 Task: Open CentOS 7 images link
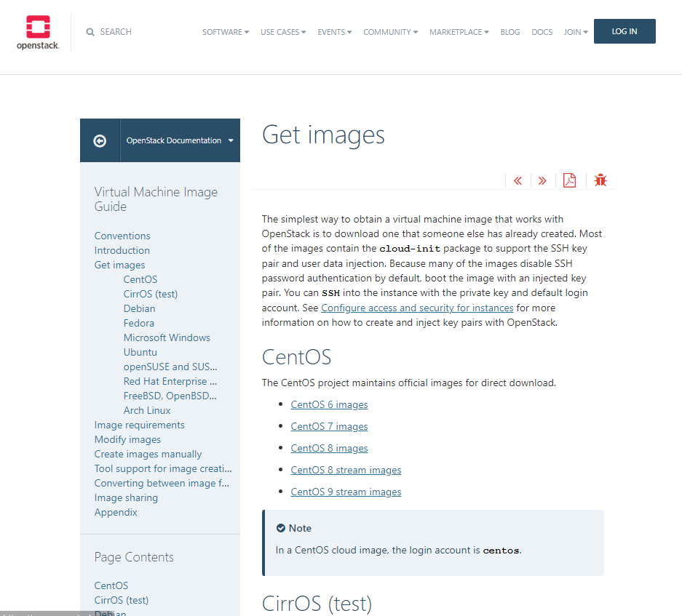coord(329,426)
